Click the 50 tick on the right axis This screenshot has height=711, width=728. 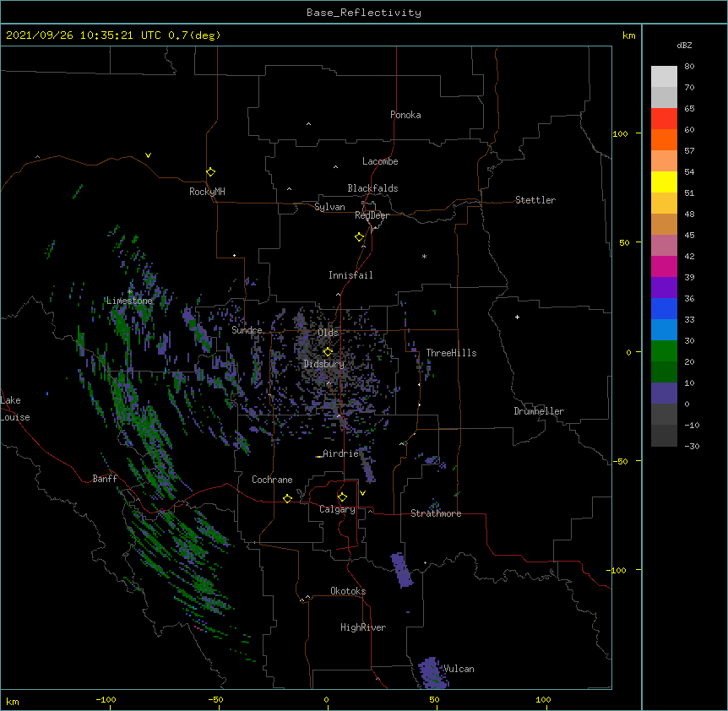pyautogui.click(x=624, y=242)
